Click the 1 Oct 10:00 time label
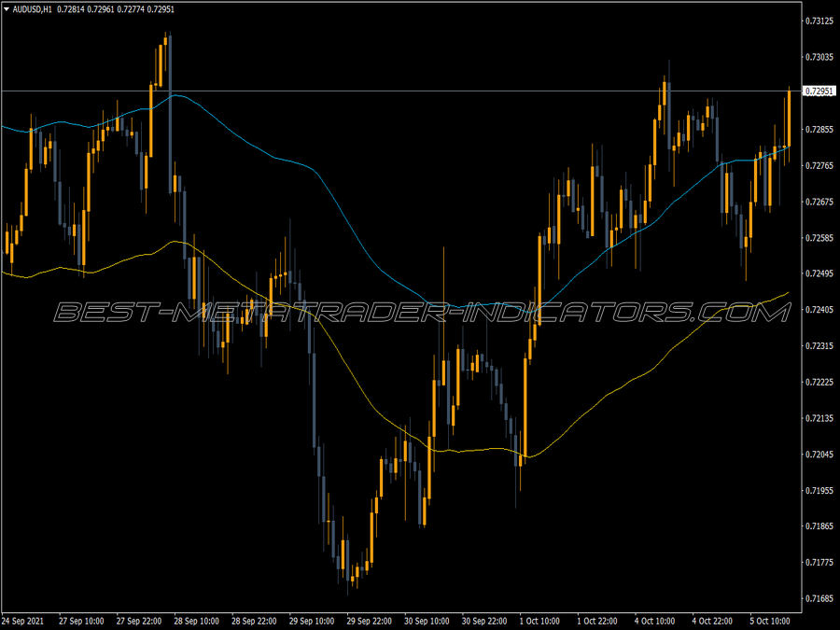This screenshot has height=630, width=840. (x=539, y=622)
